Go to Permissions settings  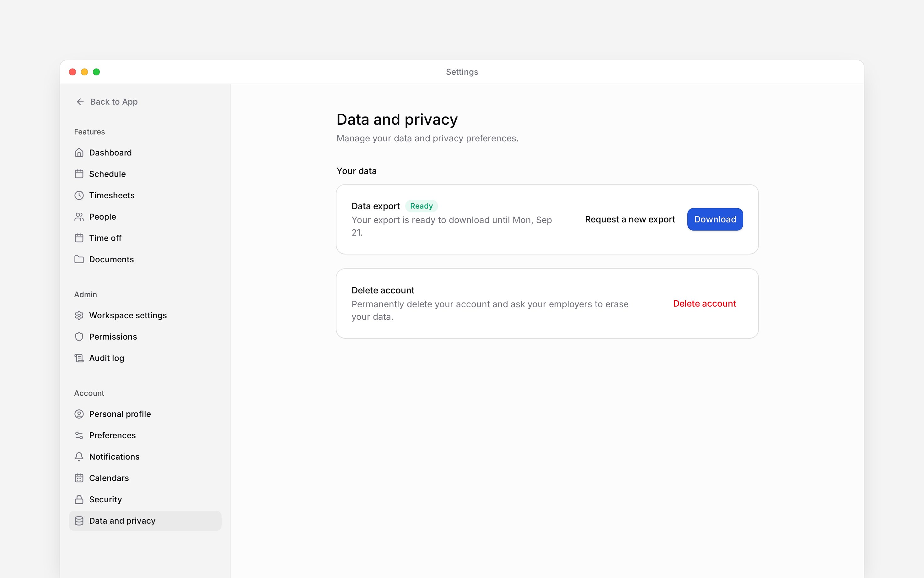point(145,337)
